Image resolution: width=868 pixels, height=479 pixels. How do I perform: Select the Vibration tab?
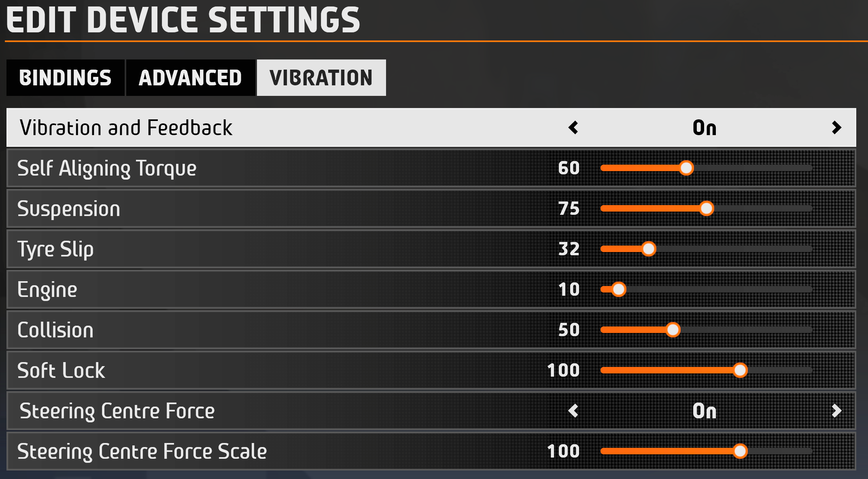pos(321,78)
